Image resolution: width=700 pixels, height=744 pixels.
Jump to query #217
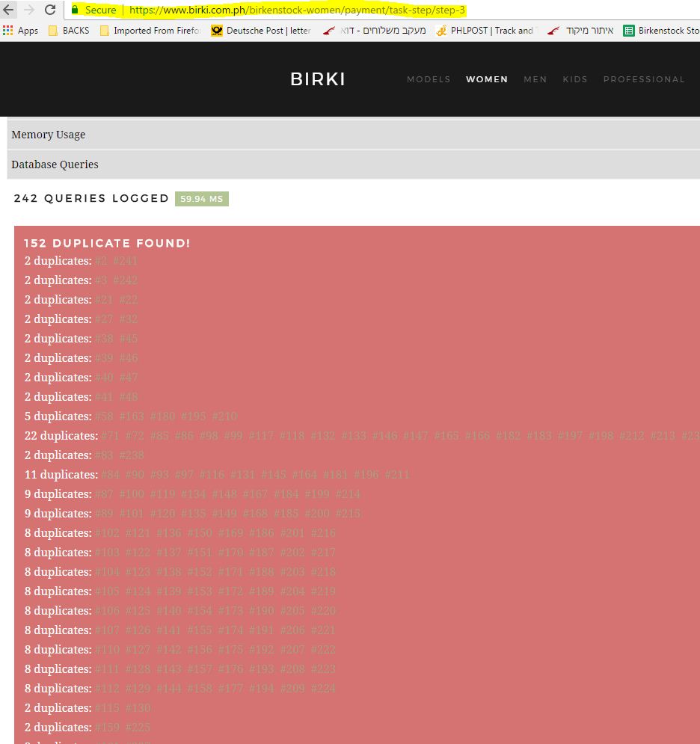(323, 553)
